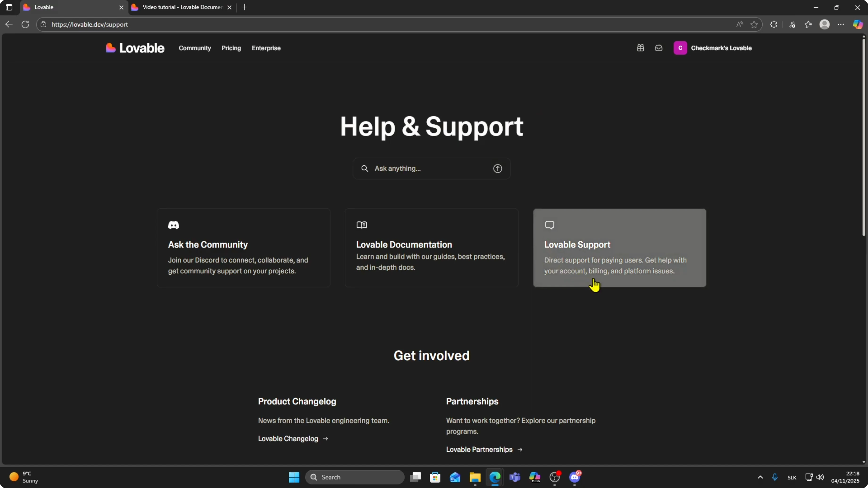The height and width of the screenshot is (488, 868).
Task: Click the Get involved heading
Action: [432, 356]
